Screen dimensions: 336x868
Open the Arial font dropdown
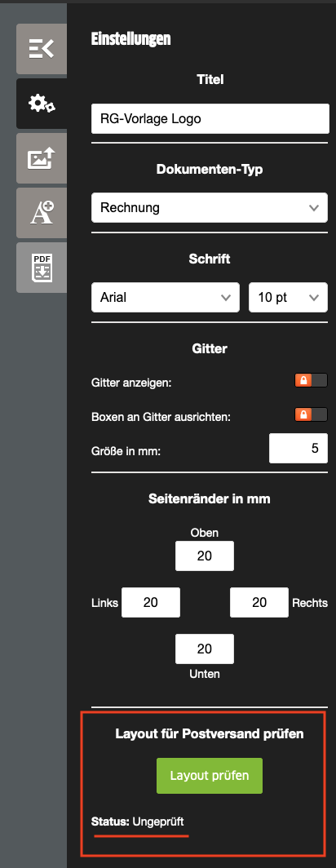(166, 297)
